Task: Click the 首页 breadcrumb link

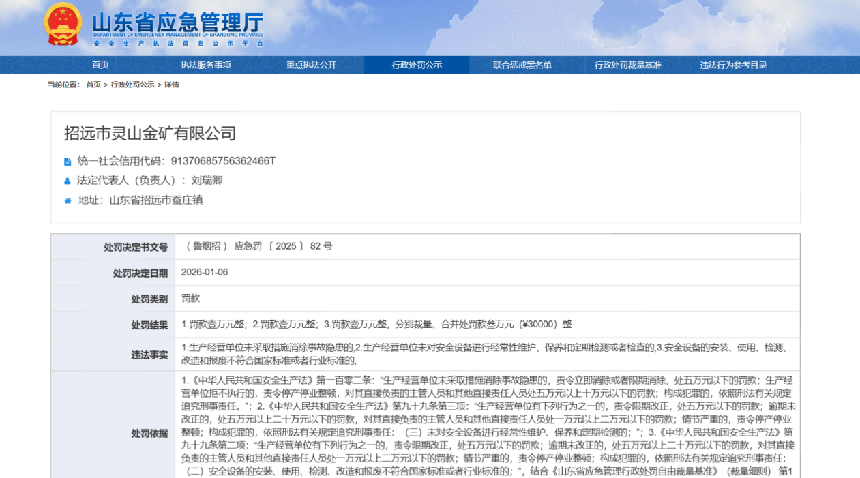Action: coord(93,85)
